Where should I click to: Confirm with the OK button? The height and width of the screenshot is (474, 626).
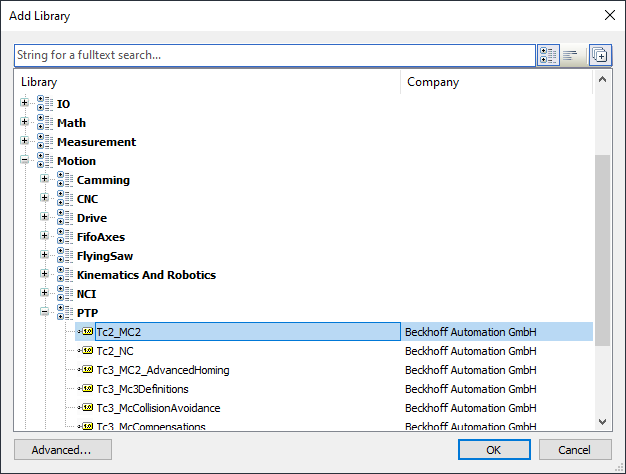494,450
